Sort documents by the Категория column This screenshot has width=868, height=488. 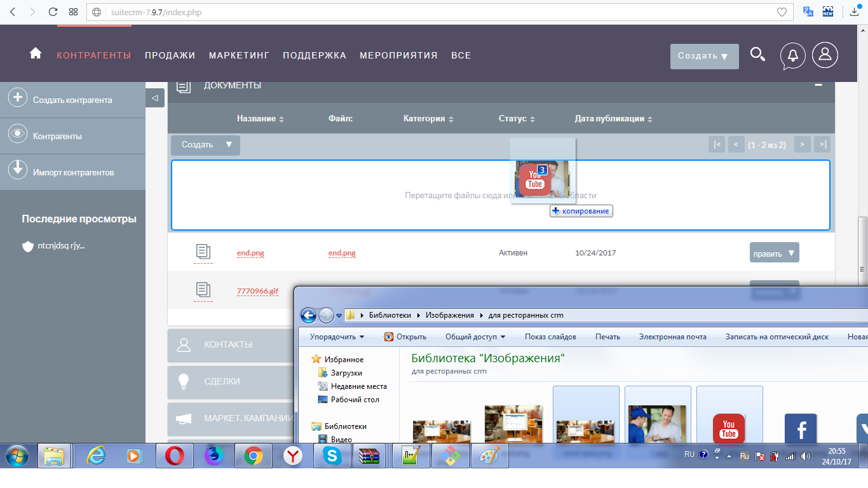(428, 119)
